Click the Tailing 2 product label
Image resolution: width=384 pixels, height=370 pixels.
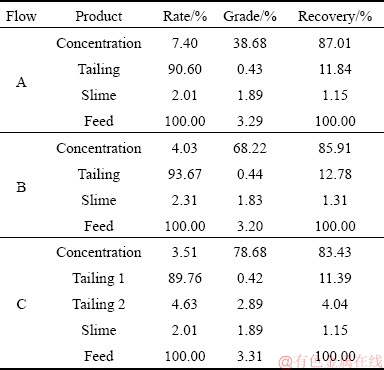(99, 304)
